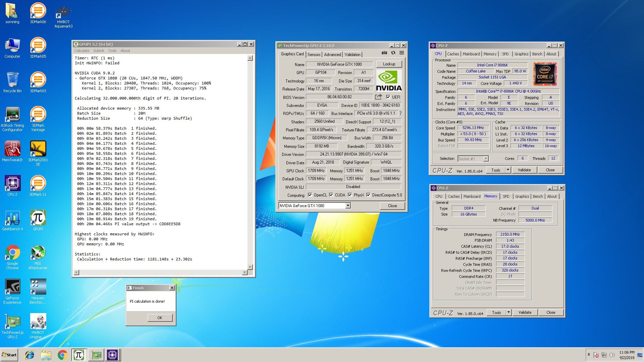The image size is (644, 362).
Task: Switch to Sensors tab in GPU-Z
Action: (x=314, y=55)
